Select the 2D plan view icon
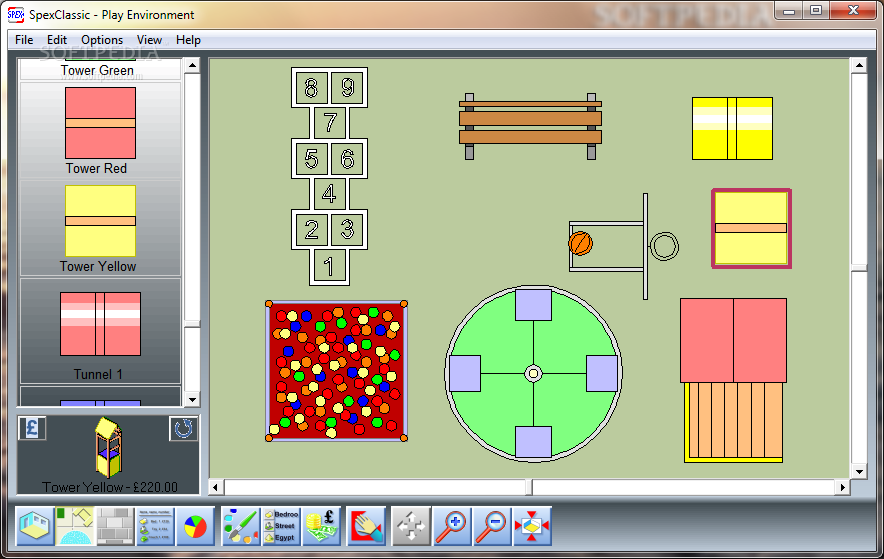Image resolution: width=884 pixels, height=559 pixels. pyautogui.click(x=75, y=526)
